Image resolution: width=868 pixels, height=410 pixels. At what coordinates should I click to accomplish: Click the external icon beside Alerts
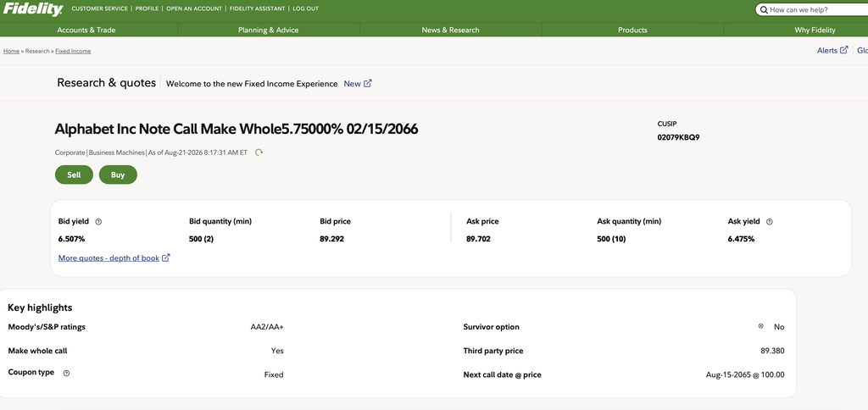pyautogui.click(x=843, y=50)
